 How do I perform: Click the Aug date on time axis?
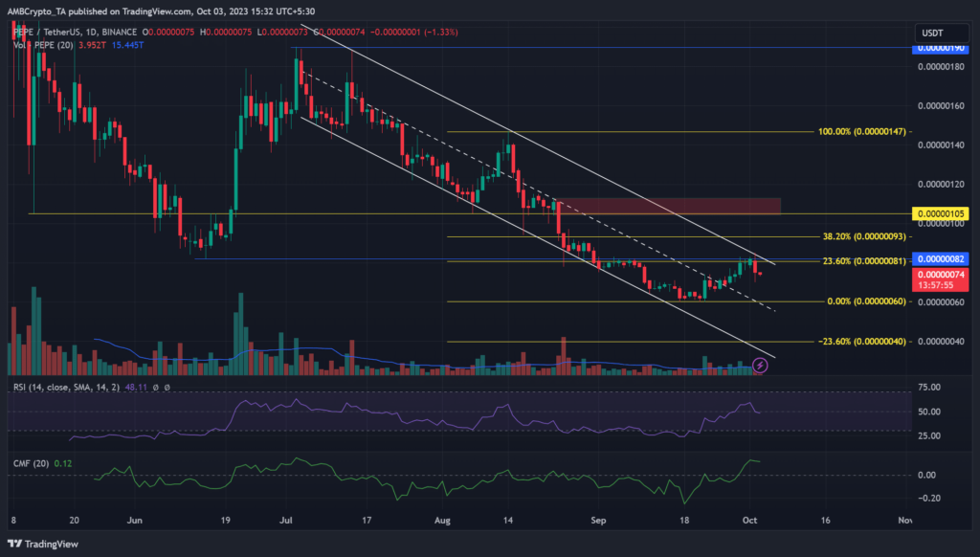pyautogui.click(x=440, y=521)
